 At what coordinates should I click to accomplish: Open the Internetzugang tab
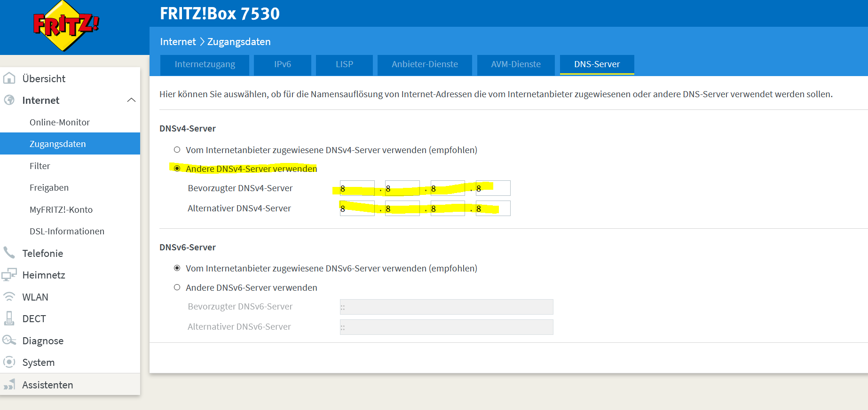coord(205,65)
